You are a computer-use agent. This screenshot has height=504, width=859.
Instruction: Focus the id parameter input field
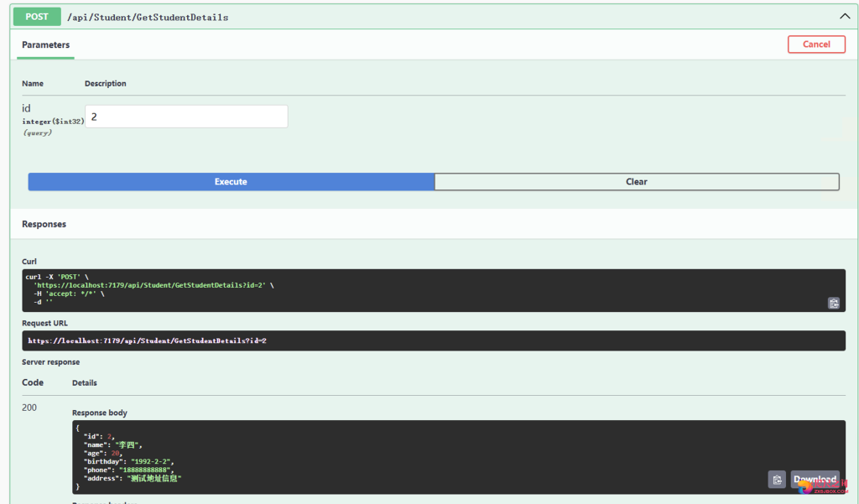click(x=186, y=117)
